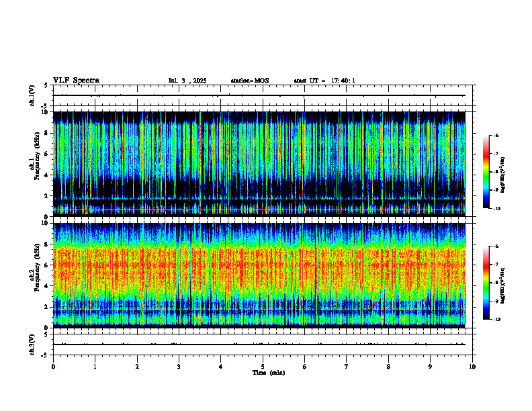This screenshot has height=411, width=532.
Task: Click the time axis tick label "3"
Action: (x=179, y=367)
